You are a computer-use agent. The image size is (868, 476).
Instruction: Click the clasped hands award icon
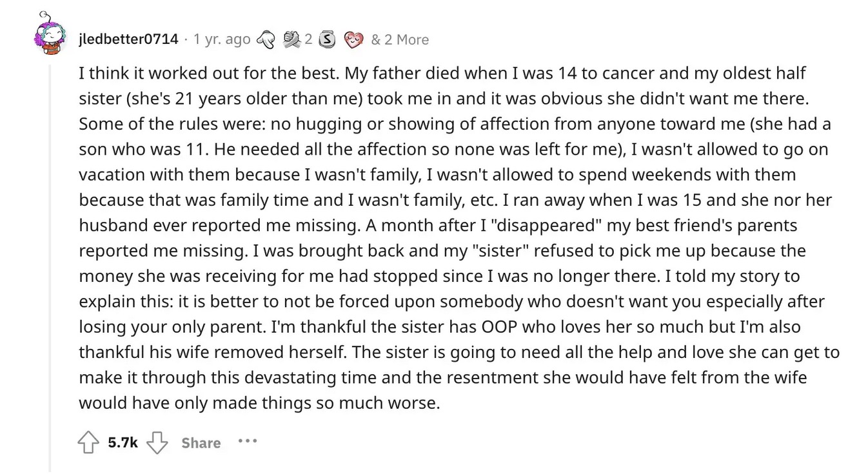click(290, 39)
